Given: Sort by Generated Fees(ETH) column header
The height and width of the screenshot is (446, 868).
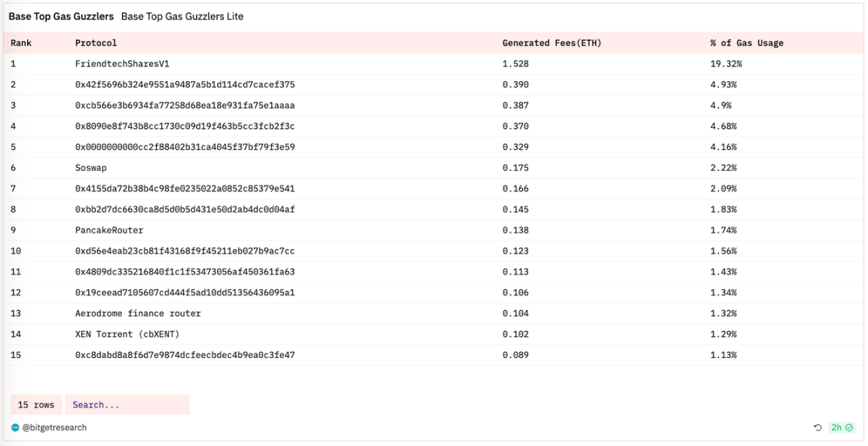Looking at the screenshot, I should [552, 43].
